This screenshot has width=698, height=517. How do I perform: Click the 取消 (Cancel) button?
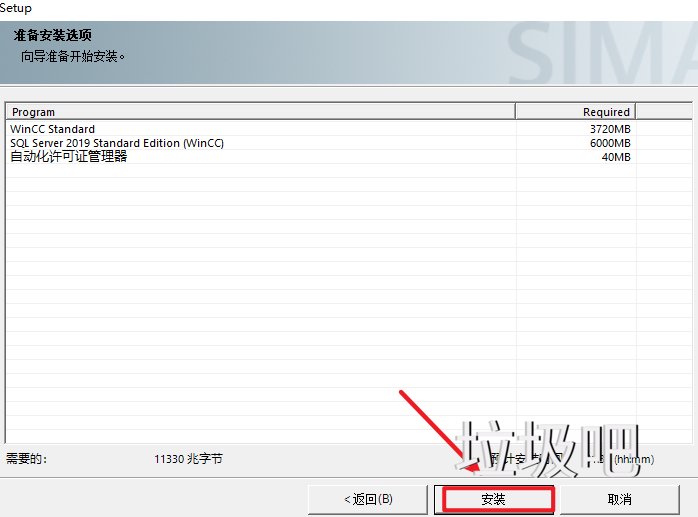pyautogui.click(x=619, y=498)
